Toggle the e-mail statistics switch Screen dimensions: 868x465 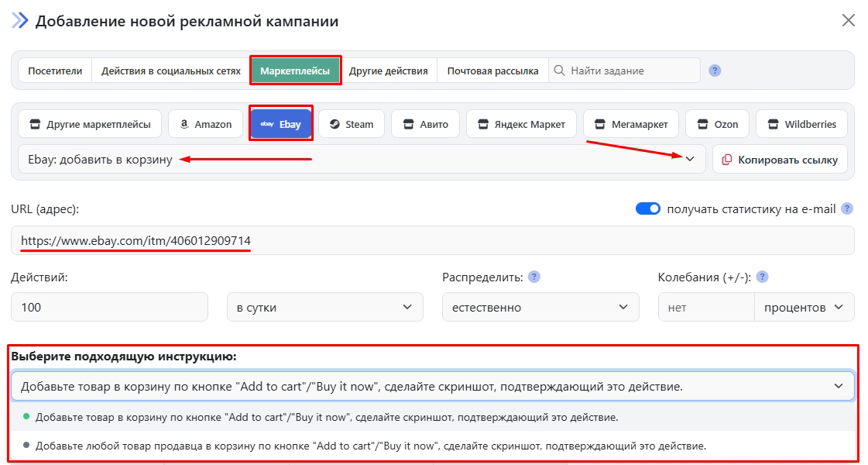647,208
